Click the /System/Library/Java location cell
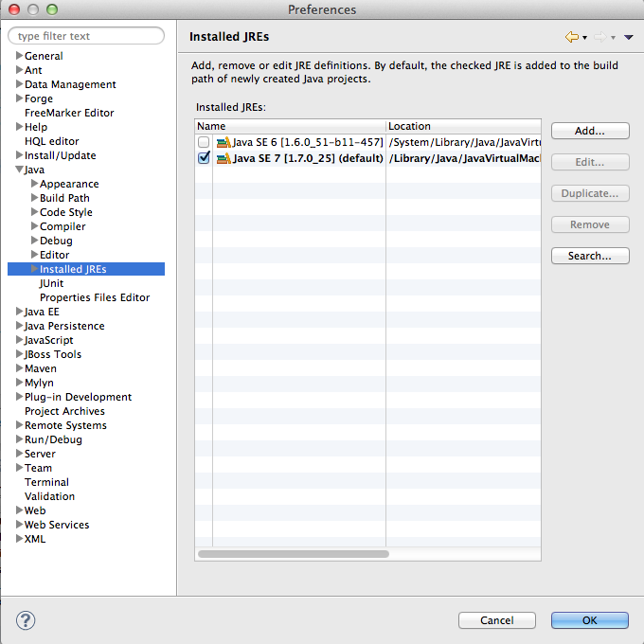Image resolution: width=644 pixels, height=644 pixels. [464, 142]
